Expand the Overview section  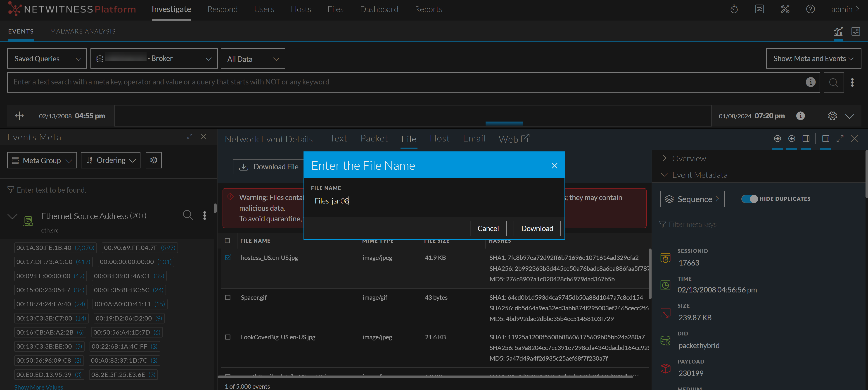click(688, 159)
